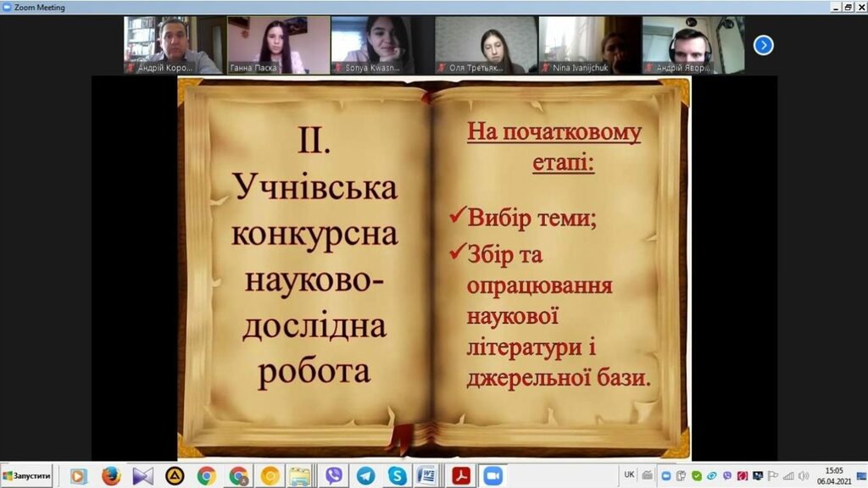Open the clock and date in tray
Image resolution: width=868 pixels, height=488 pixels.
pyautogui.click(x=836, y=476)
